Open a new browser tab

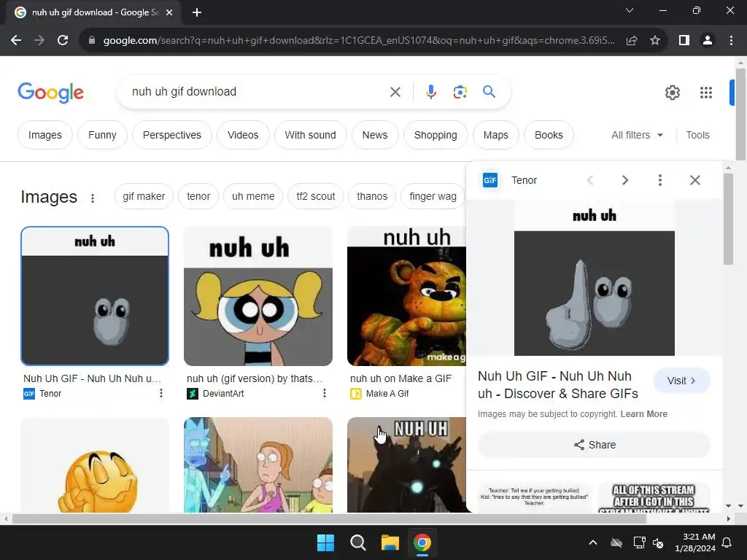[x=197, y=12]
